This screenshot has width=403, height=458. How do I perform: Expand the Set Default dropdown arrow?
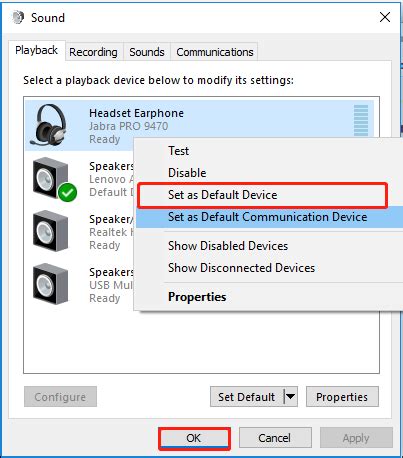(290, 397)
